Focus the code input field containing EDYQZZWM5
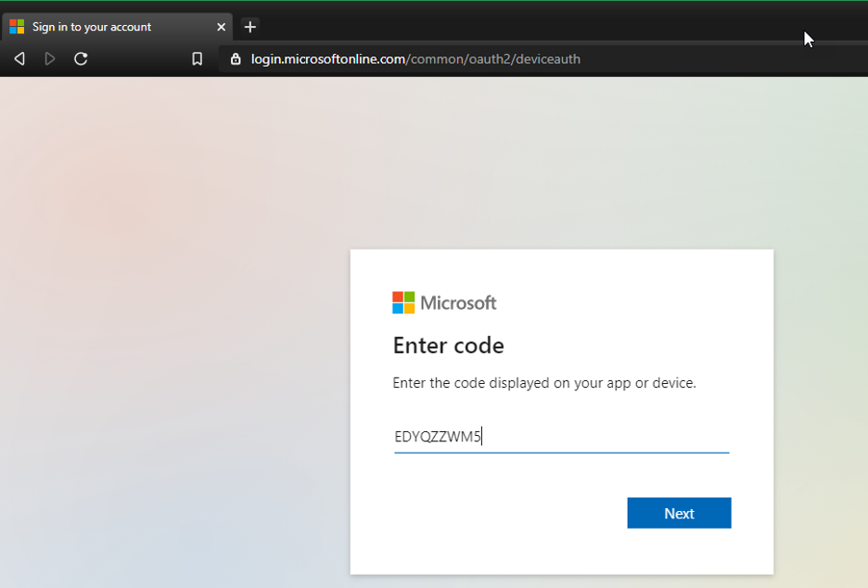Viewport: 868px width, 588px height. (561, 437)
